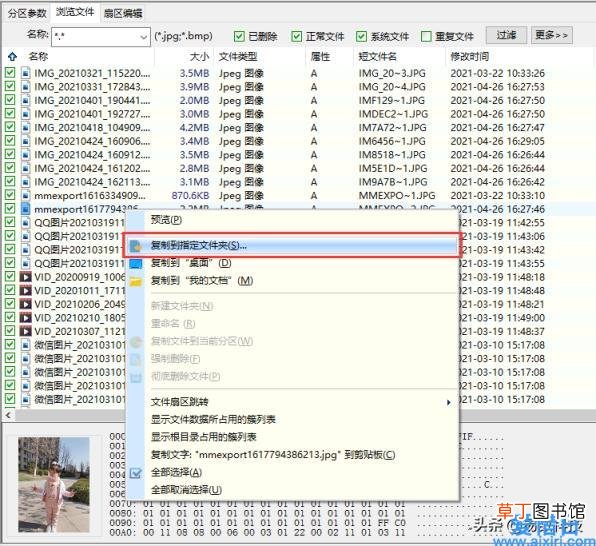
Task: Uncheck the IMG_20210401_192727 file checkbox
Action: pyautogui.click(x=10, y=114)
